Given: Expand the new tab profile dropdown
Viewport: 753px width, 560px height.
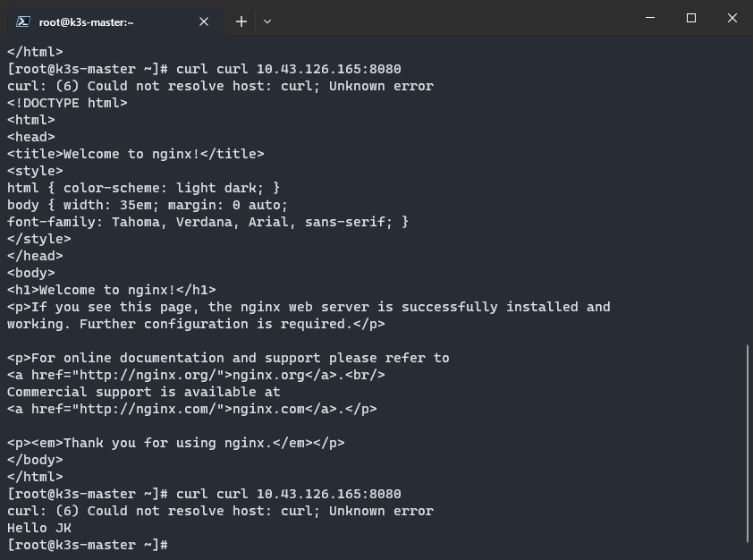Looking at the screenshot, I should pos(267,21).
